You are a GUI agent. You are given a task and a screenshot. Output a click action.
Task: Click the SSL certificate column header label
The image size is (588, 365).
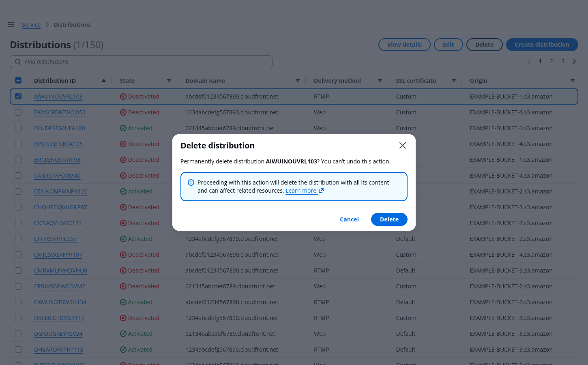(x=416, y=81)
